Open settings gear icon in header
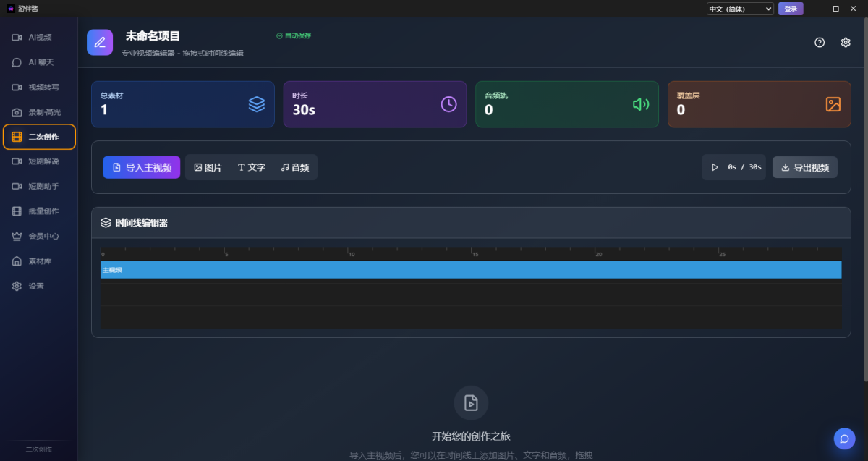The width and height of the screenshot is (868, 461). [846, 43]
